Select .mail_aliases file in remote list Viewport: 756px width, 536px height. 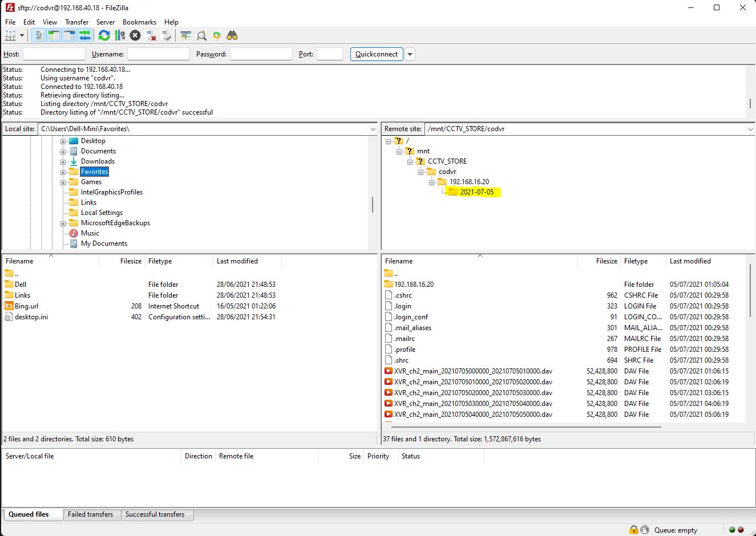pyautogui.click(x=413, y=328)
